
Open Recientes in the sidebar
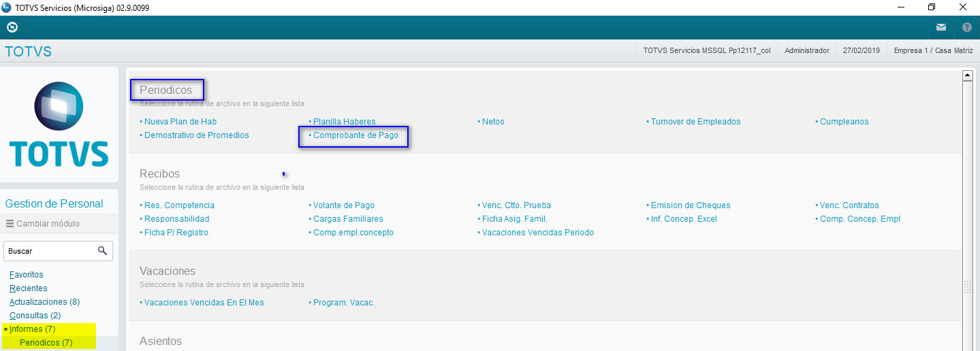28,288
